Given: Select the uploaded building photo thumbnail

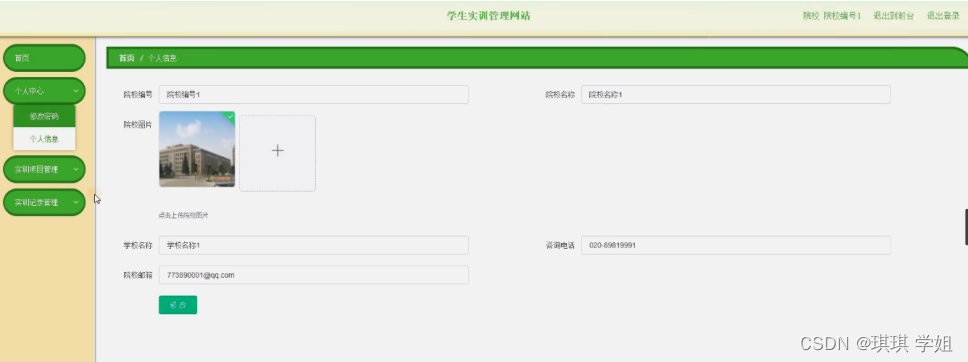Looking at the screenshot, I should [x=197, y=149].
